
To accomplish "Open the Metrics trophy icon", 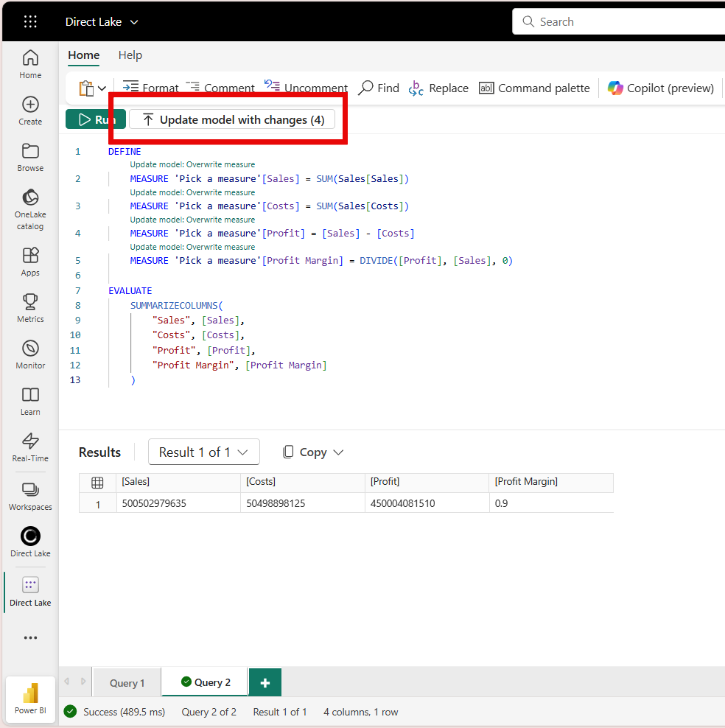I will tap(30, 307).
